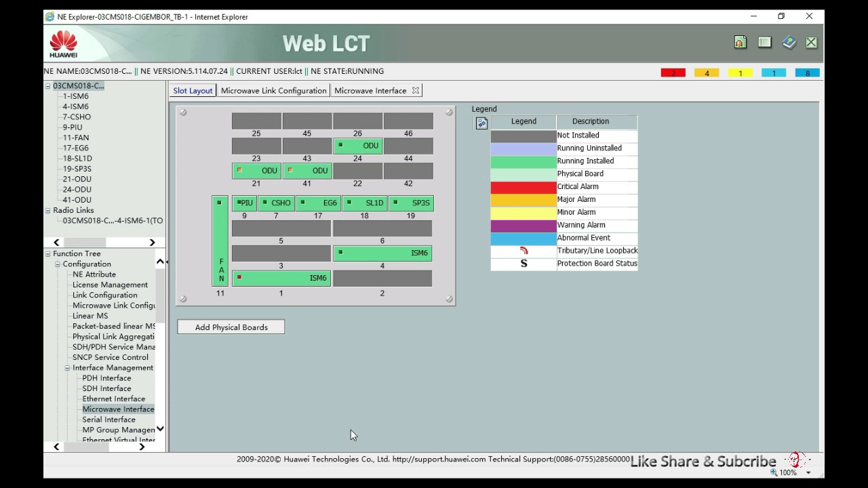This screenshot has width=868, height=488.
Task: Open NE Attribute in Function Tree
Action: (94, 274)
